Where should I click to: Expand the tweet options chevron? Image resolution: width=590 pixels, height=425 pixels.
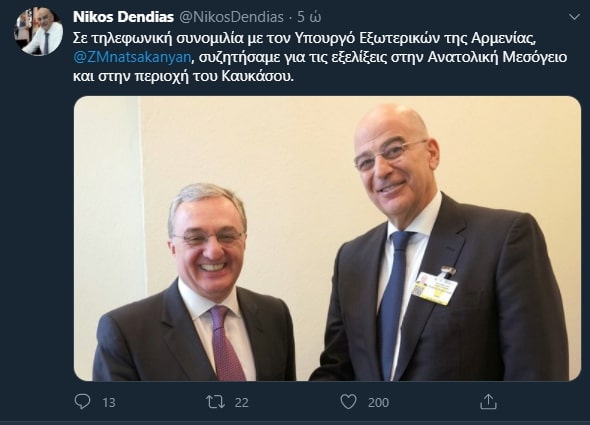pos(574,17)
